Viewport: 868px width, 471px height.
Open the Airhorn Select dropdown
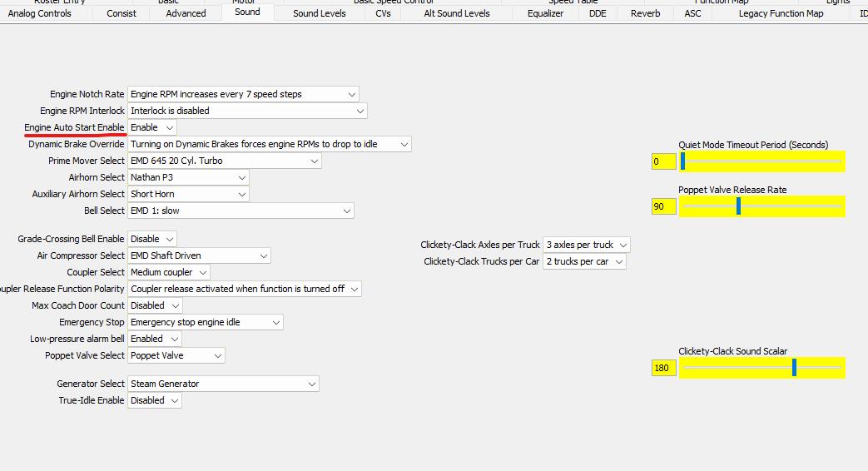click(x=188, y=177)
